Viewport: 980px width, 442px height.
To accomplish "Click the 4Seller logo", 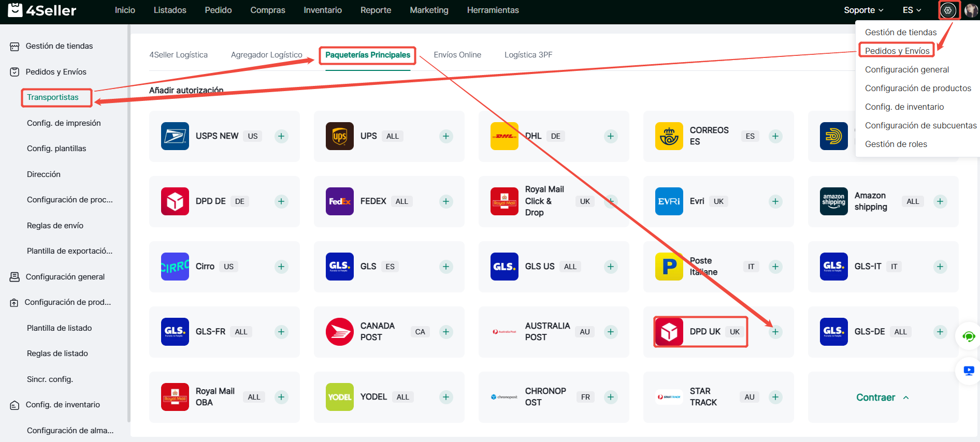I will pyautogui.click(x=42, y=10).
